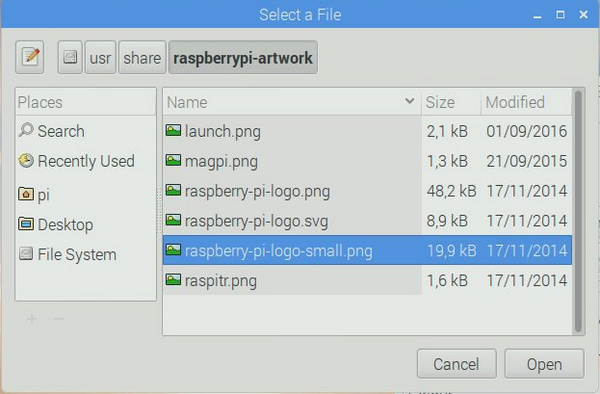Select the raspberry-pi-logo.svg file
600x394 pixels.
point(367,221)
